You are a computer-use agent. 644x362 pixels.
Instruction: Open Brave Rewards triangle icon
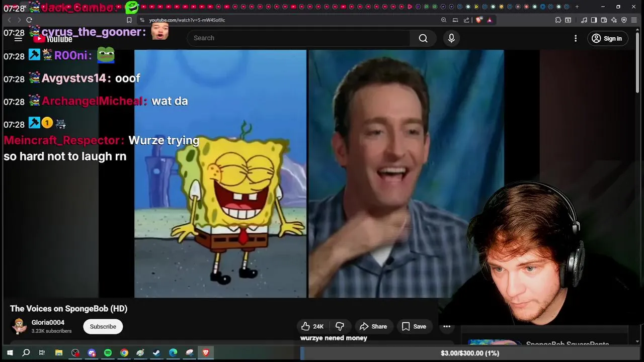tap(490, 20)
